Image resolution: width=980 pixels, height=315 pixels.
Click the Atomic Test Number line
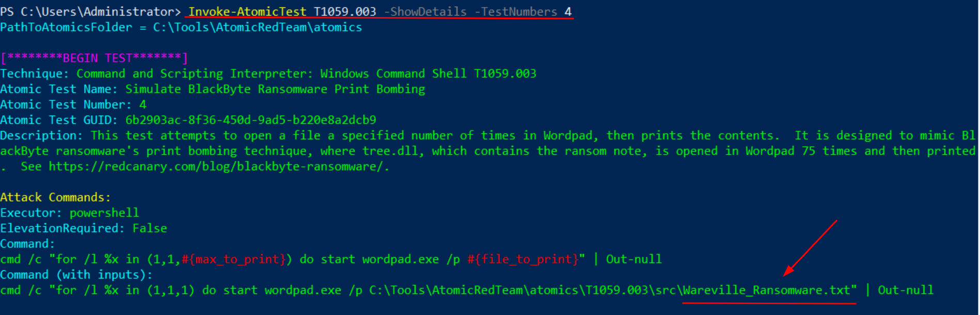click(73, 104)
